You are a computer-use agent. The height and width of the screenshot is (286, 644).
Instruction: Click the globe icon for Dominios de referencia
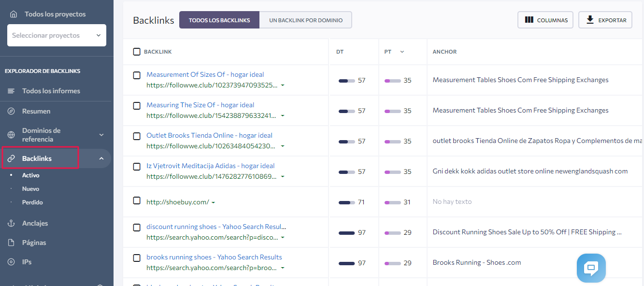(x=12, y=135)
